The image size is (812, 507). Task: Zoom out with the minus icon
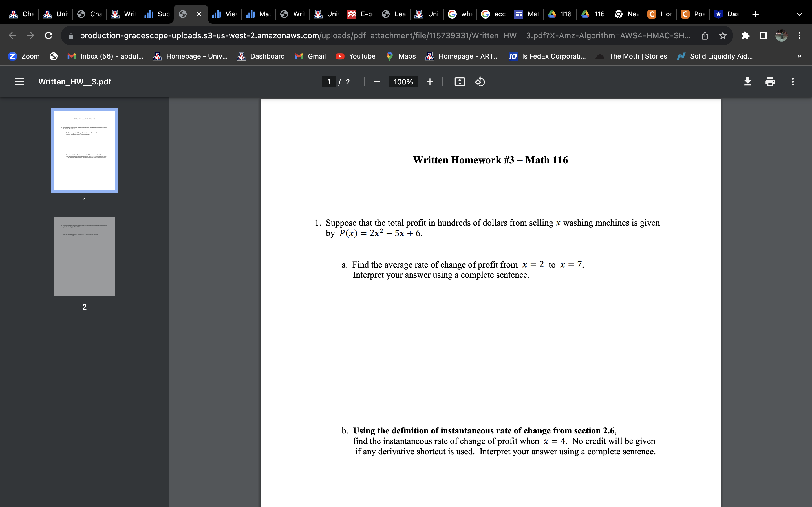[377, 82]
